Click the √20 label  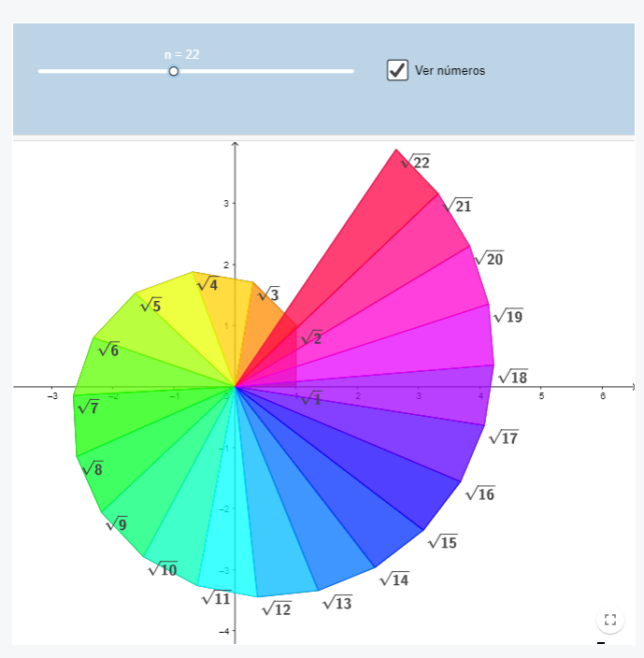[489, 258]
